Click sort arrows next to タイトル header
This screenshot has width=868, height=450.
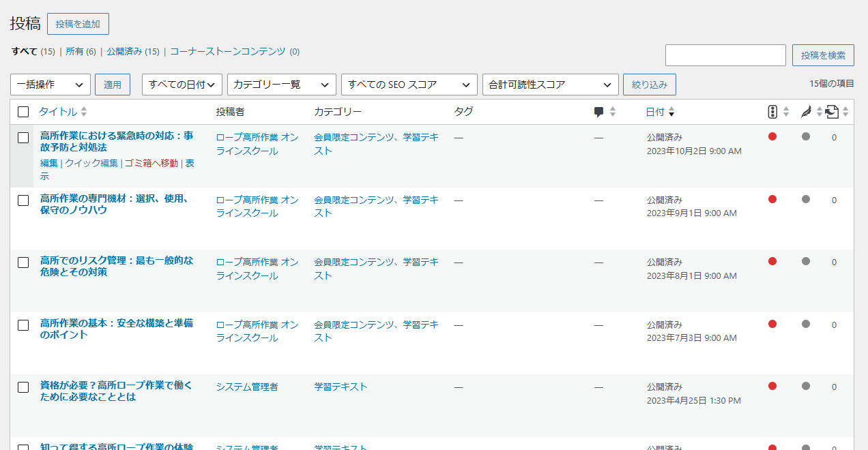[84, 112]
